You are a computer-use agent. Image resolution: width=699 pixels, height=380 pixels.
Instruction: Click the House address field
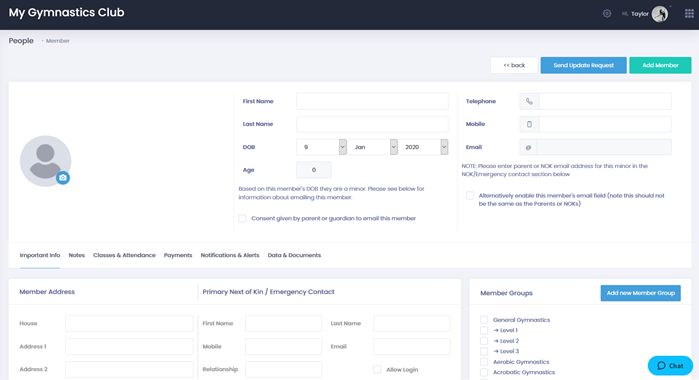point(129,323)
